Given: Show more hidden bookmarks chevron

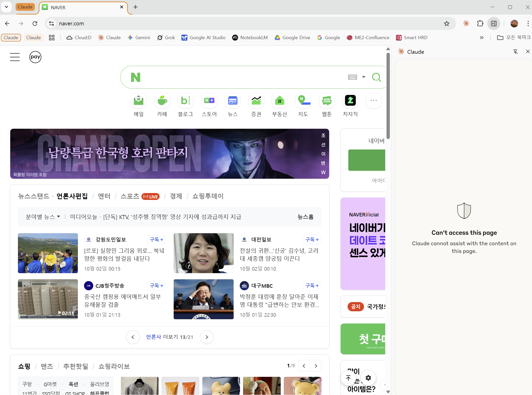Looking at the screenshot, I should (x=482, y=38).
